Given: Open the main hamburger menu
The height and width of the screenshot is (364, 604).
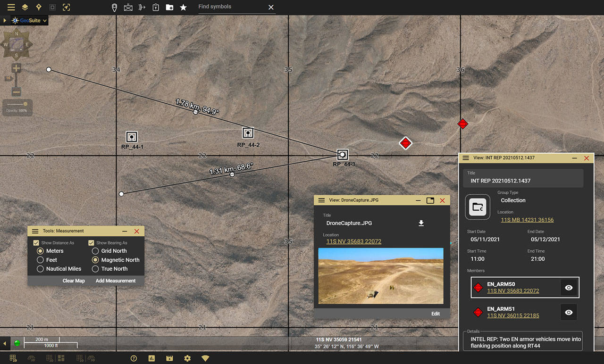Looking at the screenshot, I should tap(11, 7).
